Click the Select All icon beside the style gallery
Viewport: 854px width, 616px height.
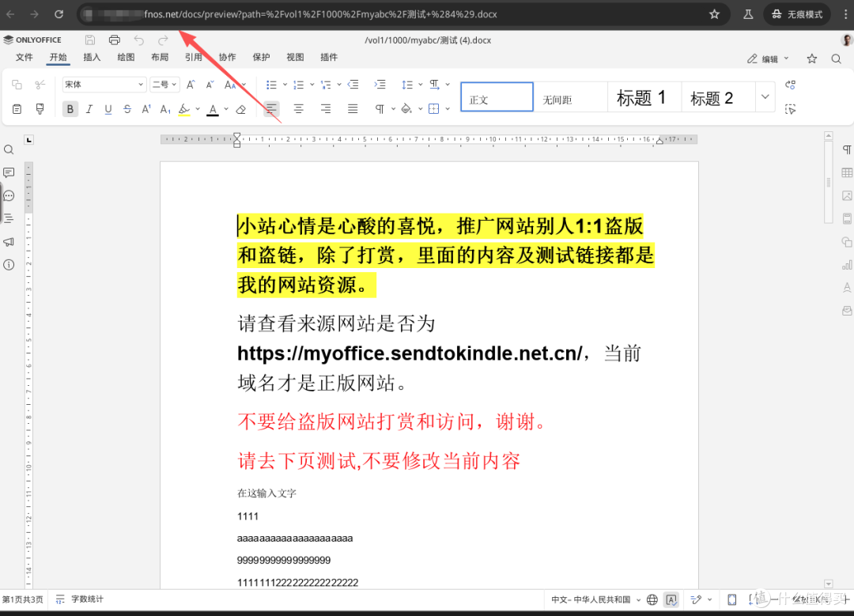pos(790,109)
